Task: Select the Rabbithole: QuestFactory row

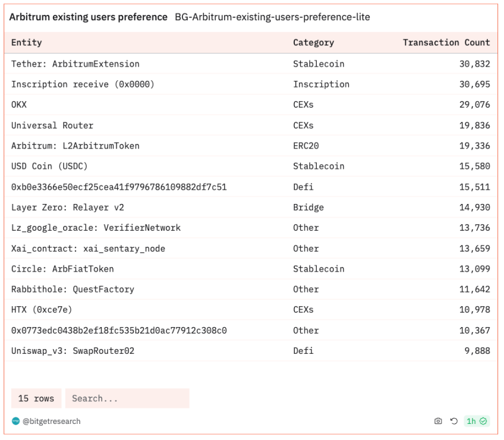Action: tap(73, 290)
